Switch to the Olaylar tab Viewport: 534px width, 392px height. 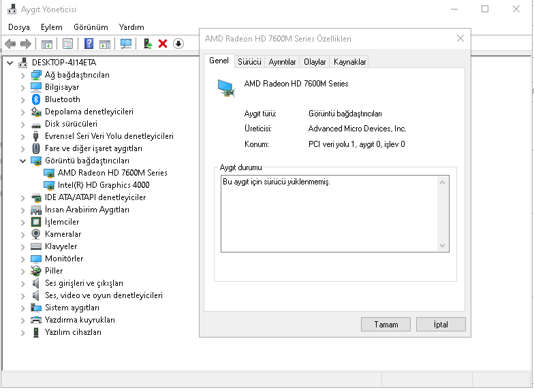pos(315,62)
